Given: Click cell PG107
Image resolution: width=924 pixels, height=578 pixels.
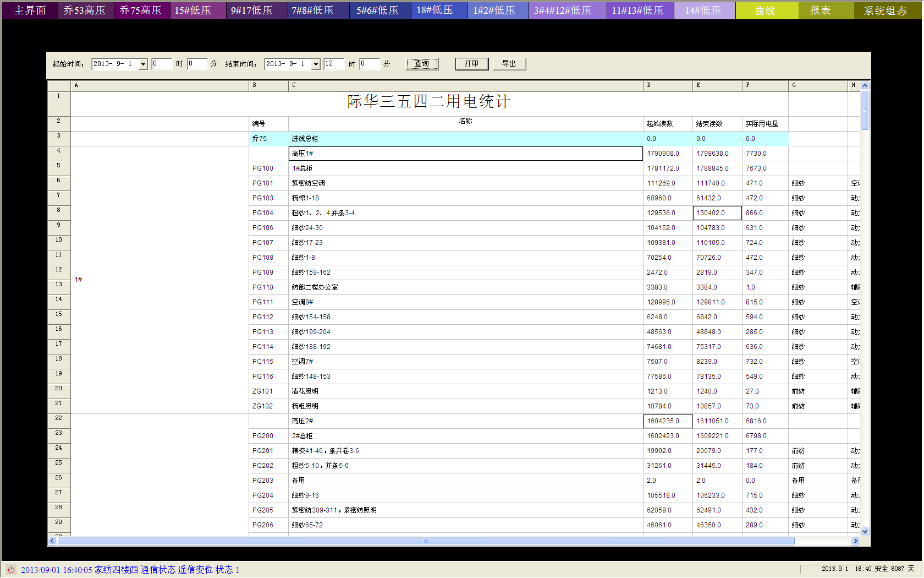Looking at the screenshot, I should [268, 243].
